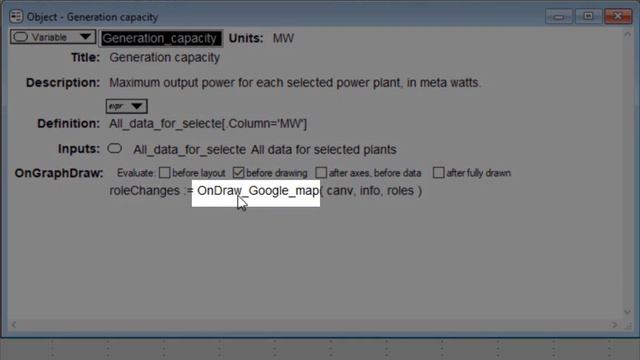Click the OnGraphDraw attribute label

coord(59,173)
